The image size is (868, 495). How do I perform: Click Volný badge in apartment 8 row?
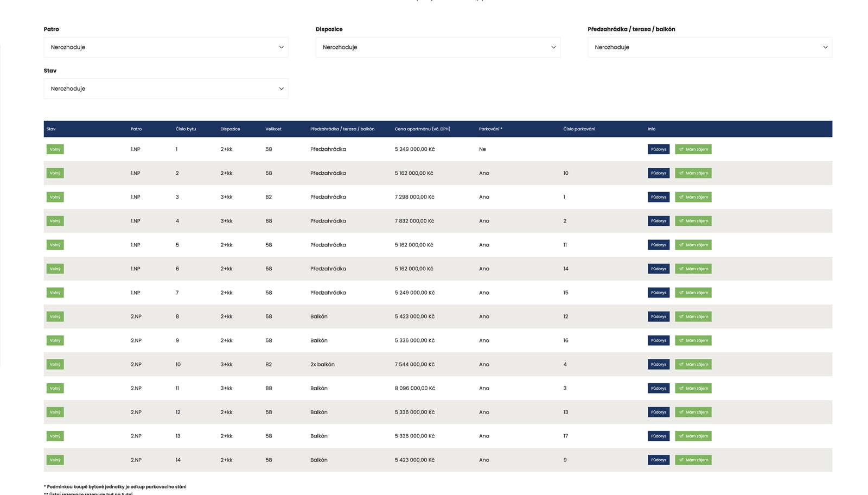click(55, 316)
